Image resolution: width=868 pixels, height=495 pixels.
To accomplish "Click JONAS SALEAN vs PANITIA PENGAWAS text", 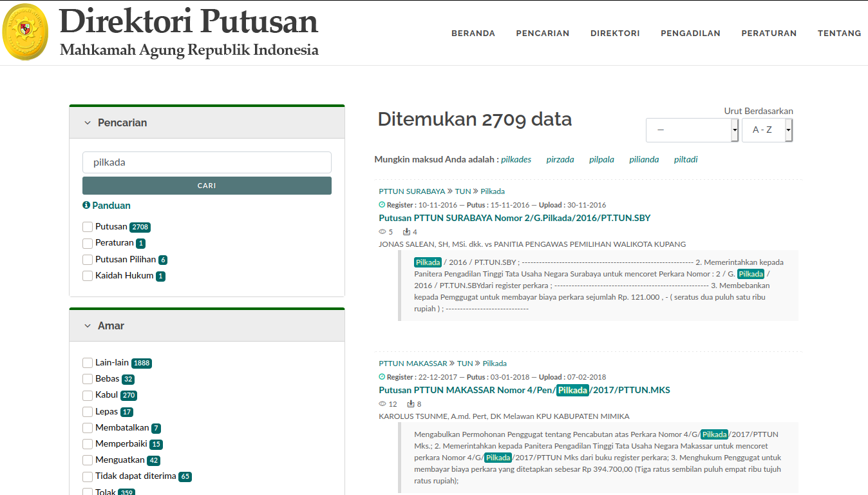I will coord(532,244).
